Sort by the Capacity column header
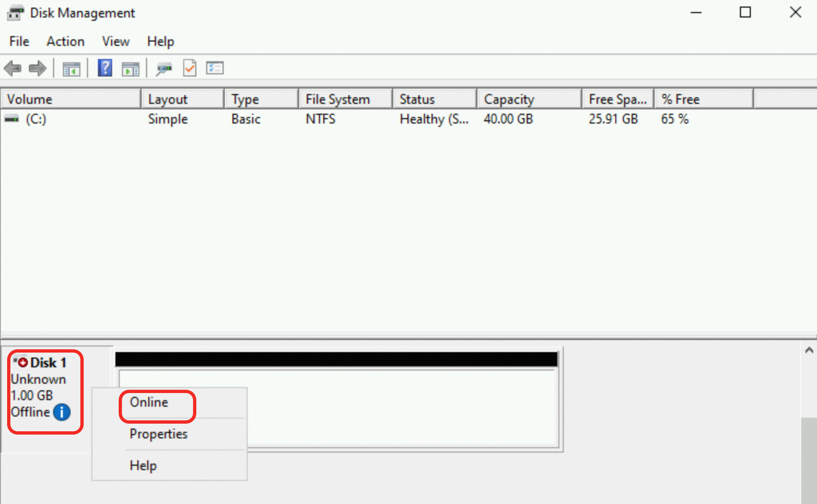 (x=529, y=99)
